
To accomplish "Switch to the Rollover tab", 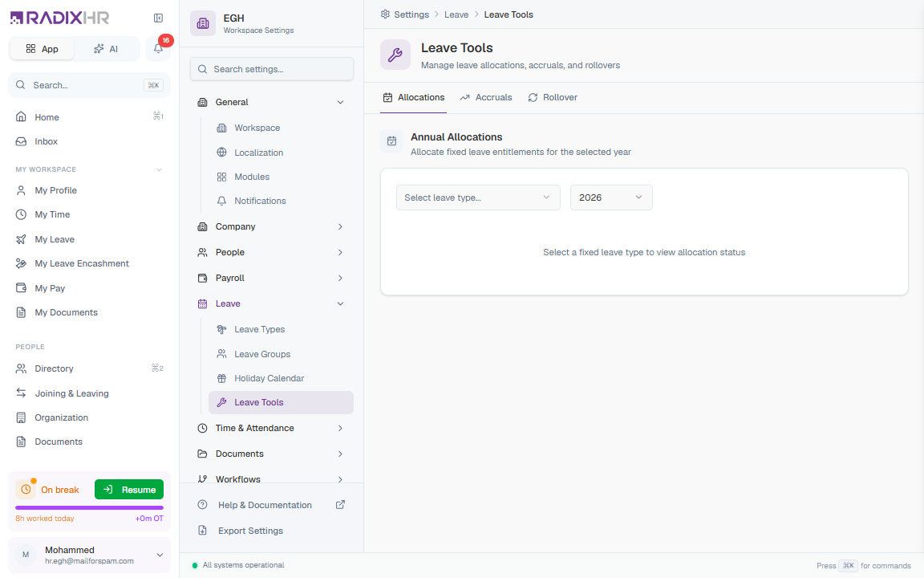I will point(552,97).
